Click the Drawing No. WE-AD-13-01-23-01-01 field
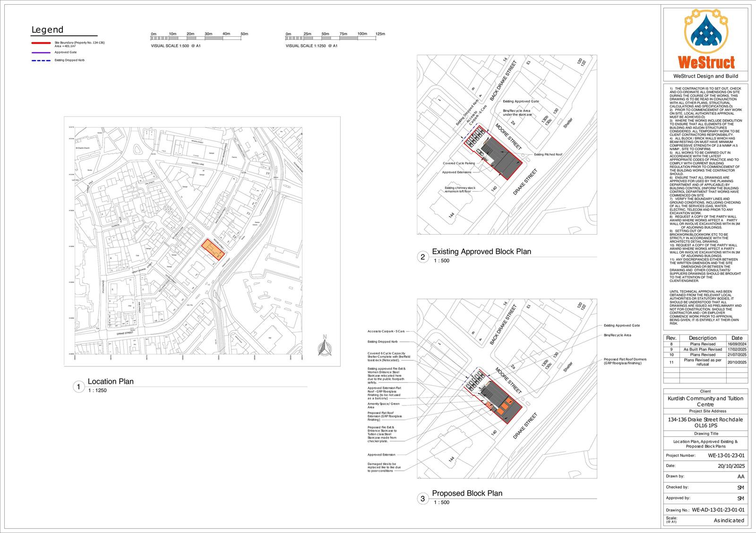The height and width of the screenshot is (533, 756). pyautogui.click(x=718, y=510)
